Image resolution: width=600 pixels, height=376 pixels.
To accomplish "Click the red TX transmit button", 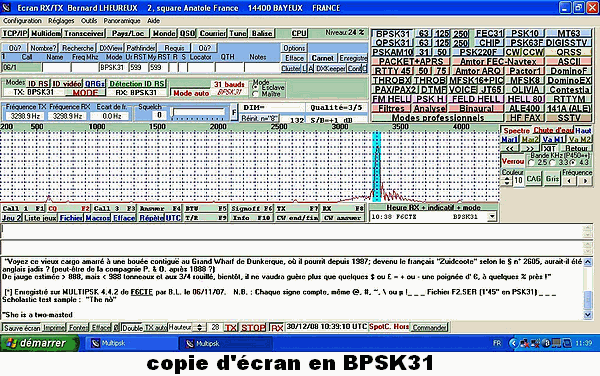I will coord(231,328).
